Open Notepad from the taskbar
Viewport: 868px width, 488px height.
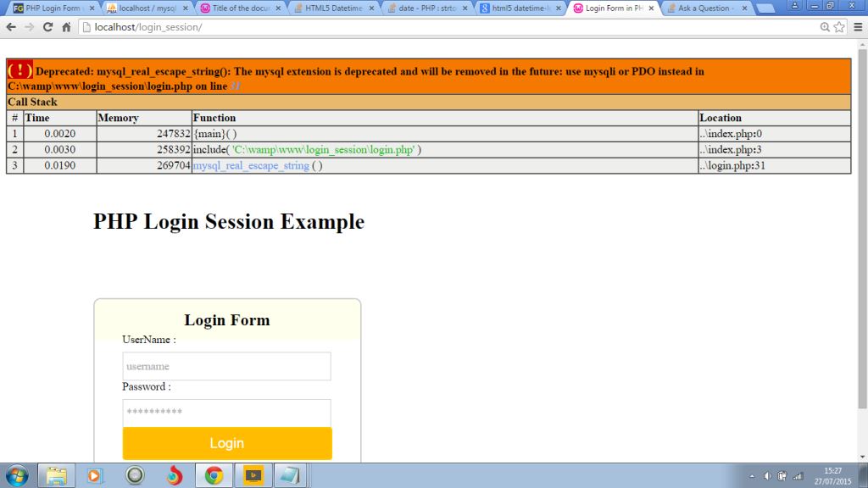click(x=292, y=475)
